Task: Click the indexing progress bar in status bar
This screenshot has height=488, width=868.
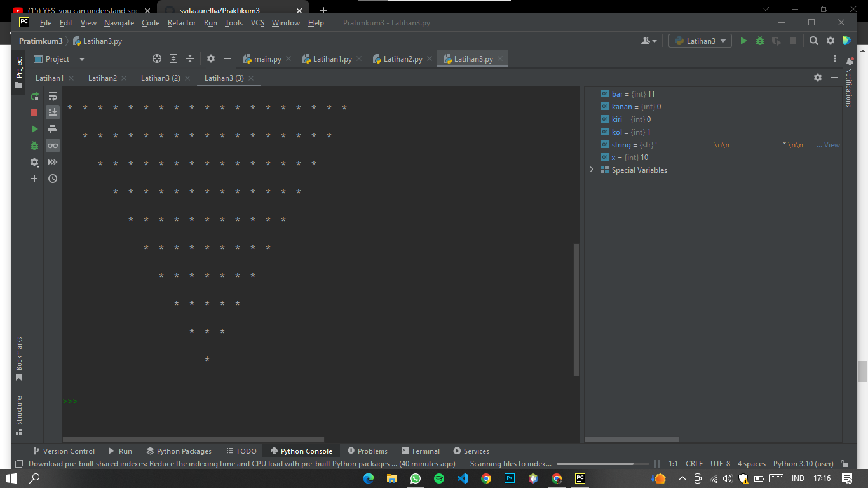Action: pyautogui.click(x=603, y=464)
